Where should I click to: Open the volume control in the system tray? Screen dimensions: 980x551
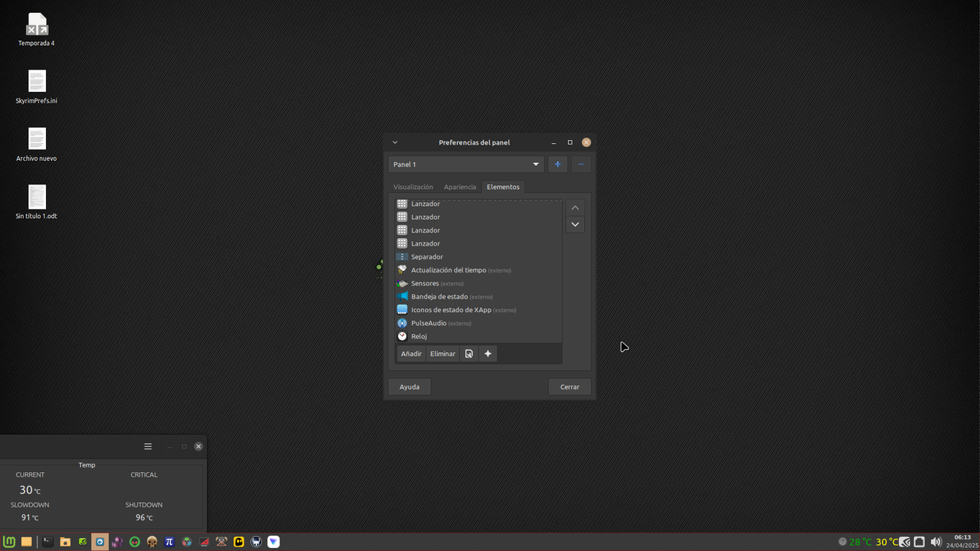click(936, 542)
